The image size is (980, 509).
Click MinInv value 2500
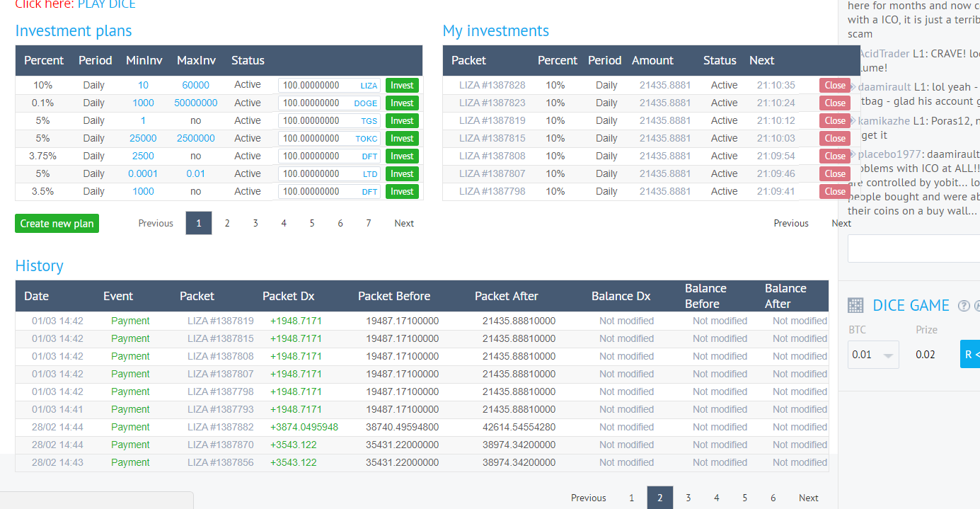coord(143,156)
